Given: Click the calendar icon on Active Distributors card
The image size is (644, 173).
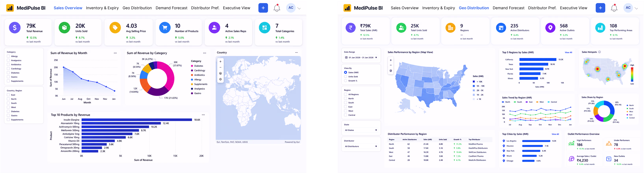Looking at the screenshot, I should pyautogui.click(x=501, y=28).
